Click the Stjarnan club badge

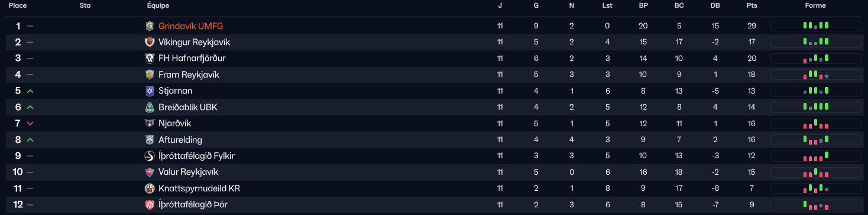point(150,91)
